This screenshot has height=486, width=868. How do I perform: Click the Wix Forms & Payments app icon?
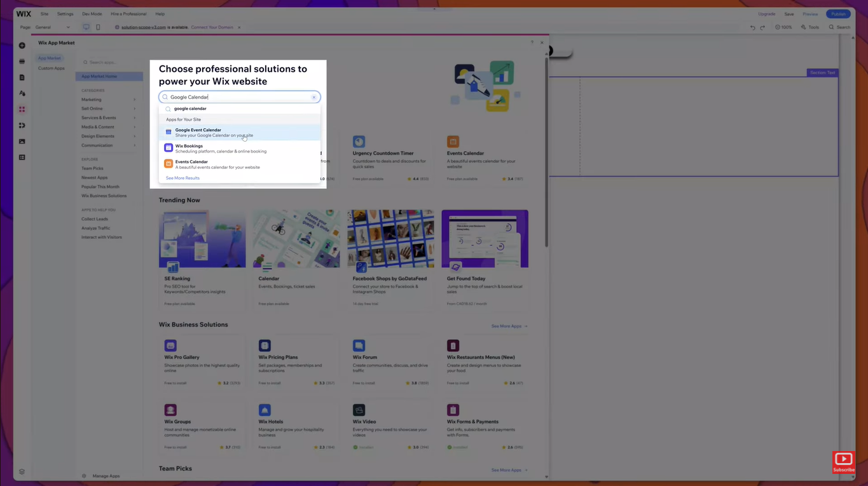point(453,410)
